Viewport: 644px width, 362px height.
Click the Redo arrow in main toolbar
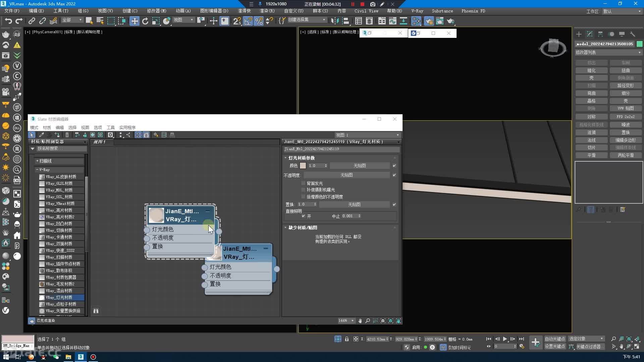tap(19, 21)
